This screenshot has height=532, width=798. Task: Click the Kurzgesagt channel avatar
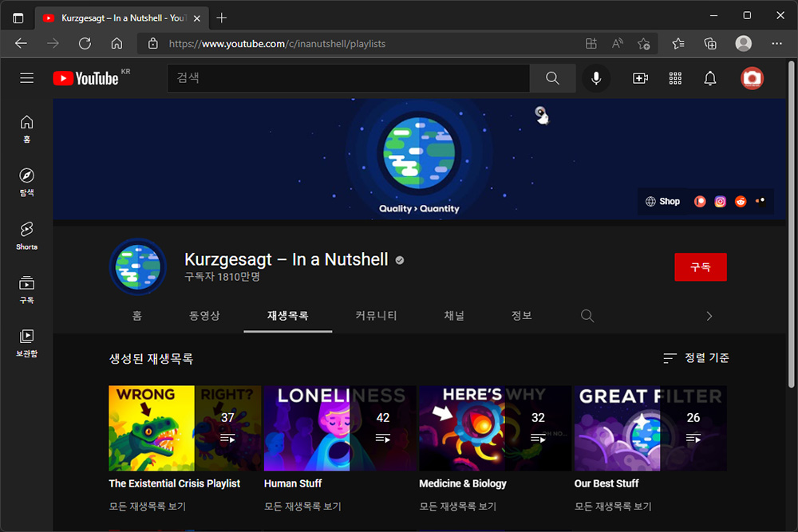click(138, 266)
